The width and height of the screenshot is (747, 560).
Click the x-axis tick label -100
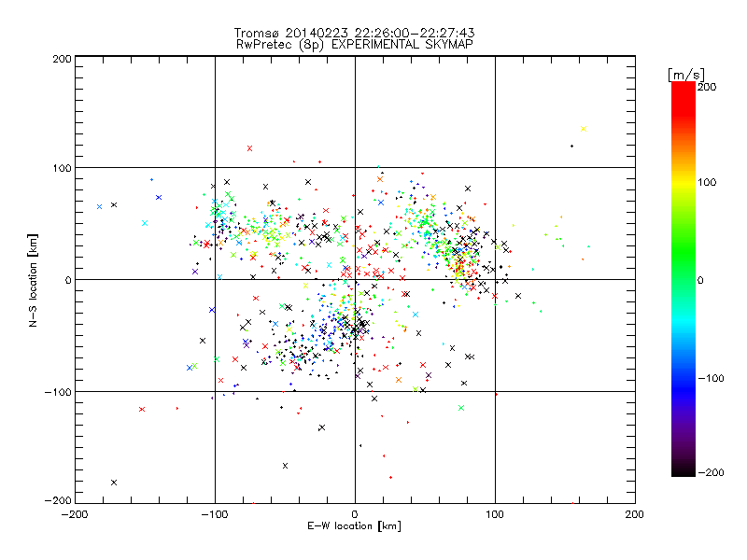215,514
